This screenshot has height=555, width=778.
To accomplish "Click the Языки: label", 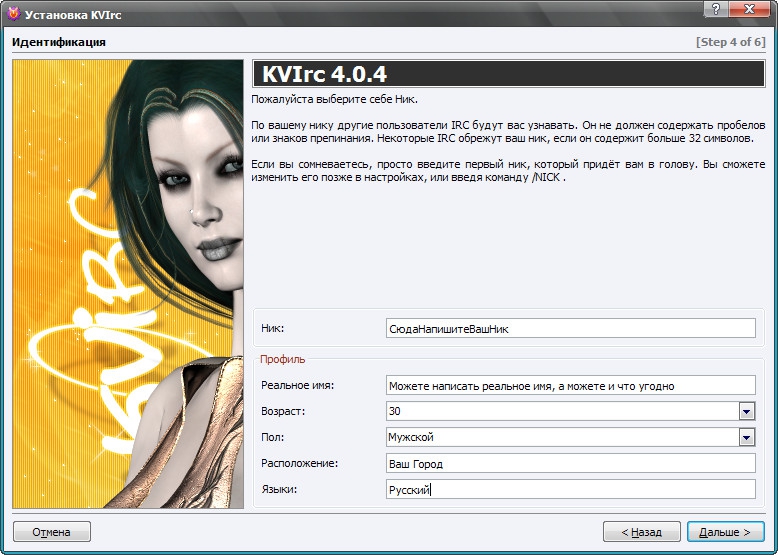I will [279, 490].
